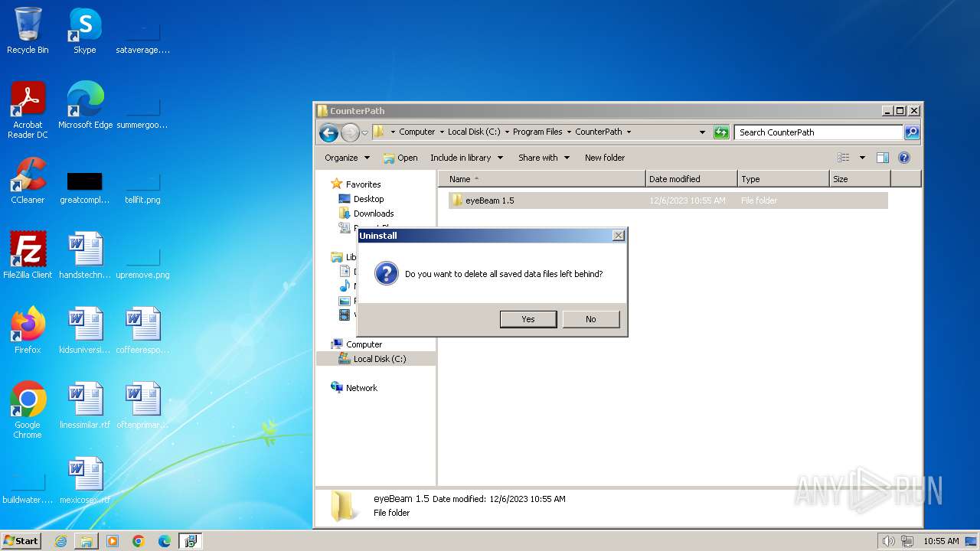Change the view using views icon
The width and height of the screenshot is (980, 551).
(x=844, y=158)
